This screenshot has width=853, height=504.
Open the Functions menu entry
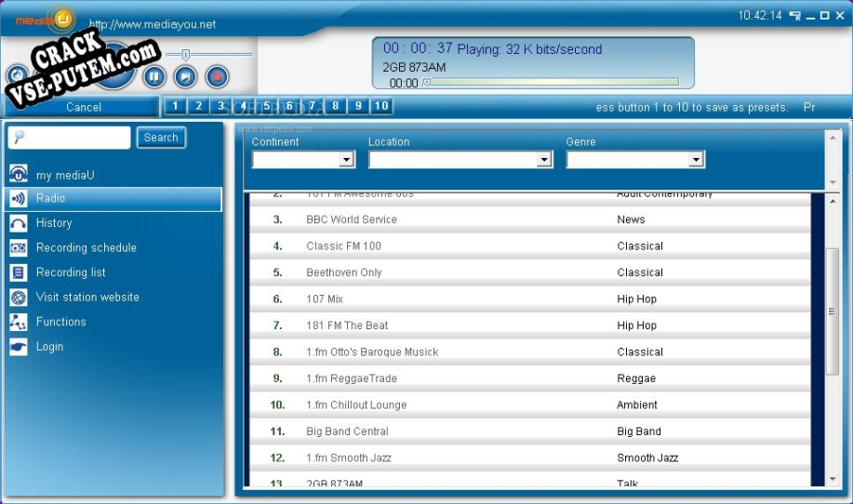[x=61, y=322]
